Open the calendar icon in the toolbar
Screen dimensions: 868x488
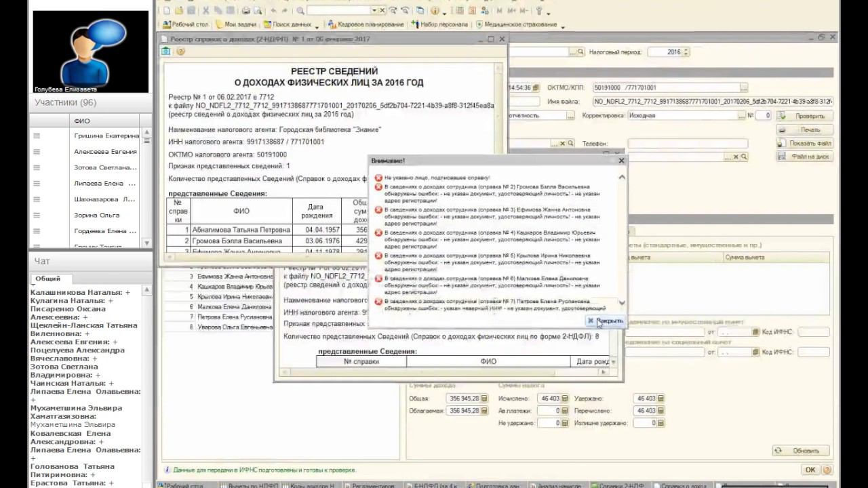tap(472, 10)
